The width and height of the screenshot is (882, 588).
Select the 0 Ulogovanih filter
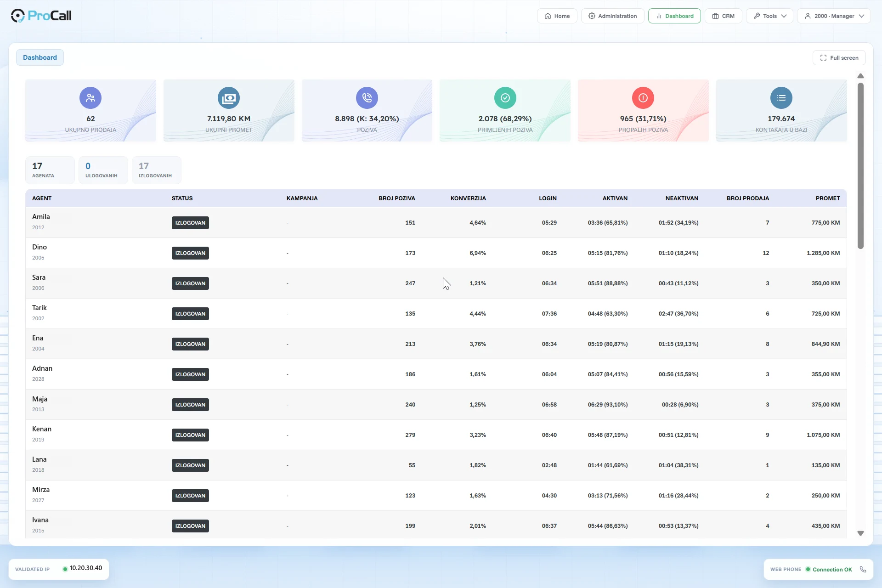(x=103, y=170)
